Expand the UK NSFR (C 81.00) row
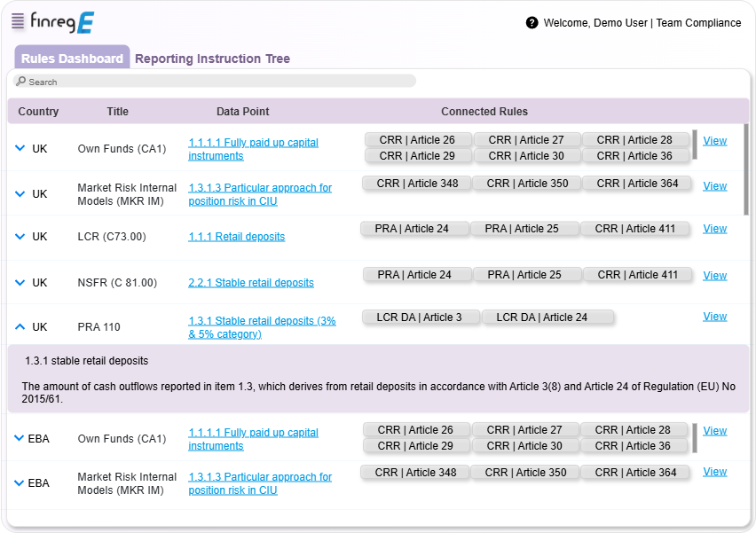The image size is (756, 533). point(20,283)
